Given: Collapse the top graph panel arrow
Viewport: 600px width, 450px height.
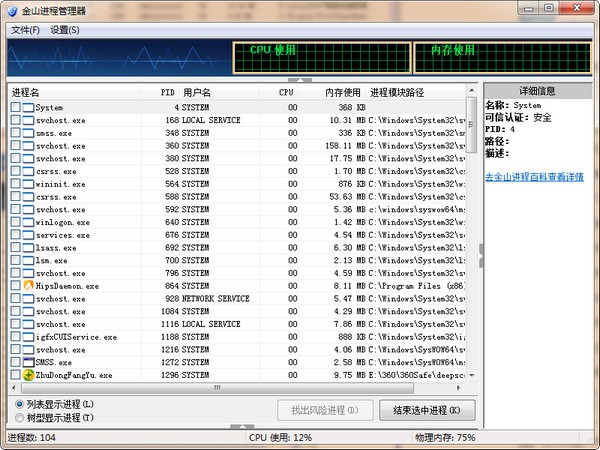Looking at the screenshot, I should pyautogui.click(x=293, y=79).
